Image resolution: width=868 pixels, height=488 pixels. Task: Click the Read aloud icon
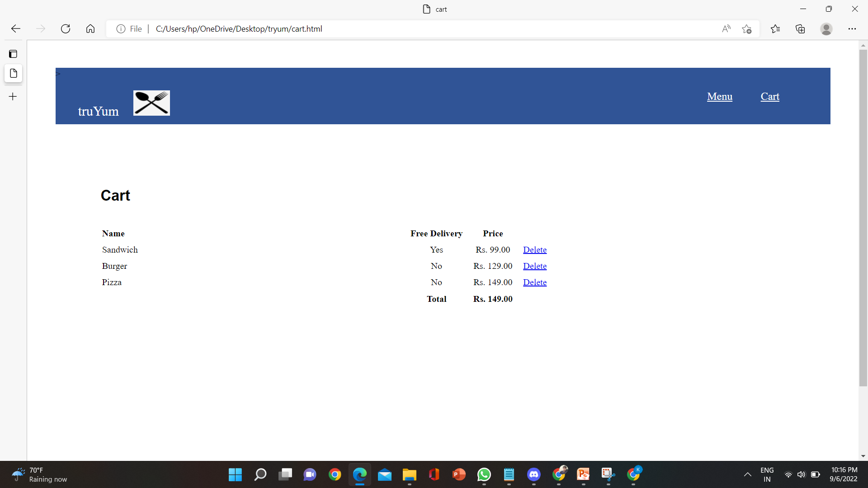coord(726,29)
